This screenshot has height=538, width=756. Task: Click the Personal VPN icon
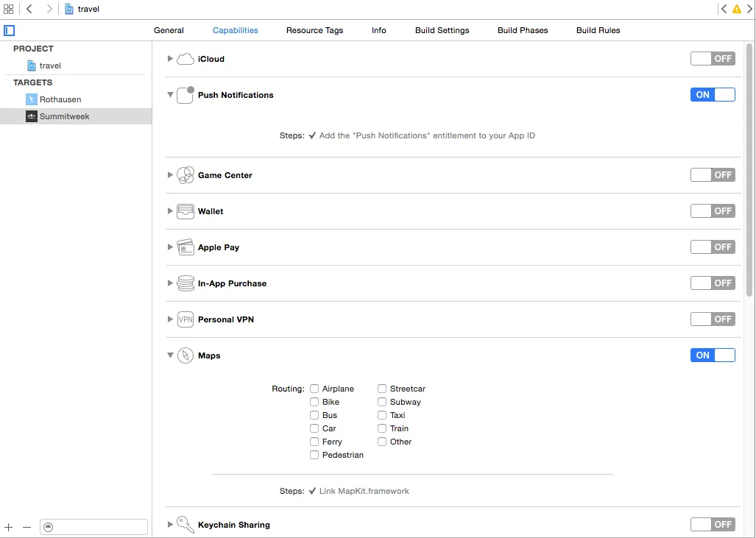point(186,319)
